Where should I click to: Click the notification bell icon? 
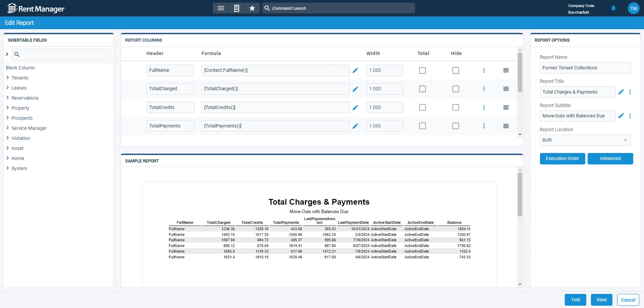point(613,8)
